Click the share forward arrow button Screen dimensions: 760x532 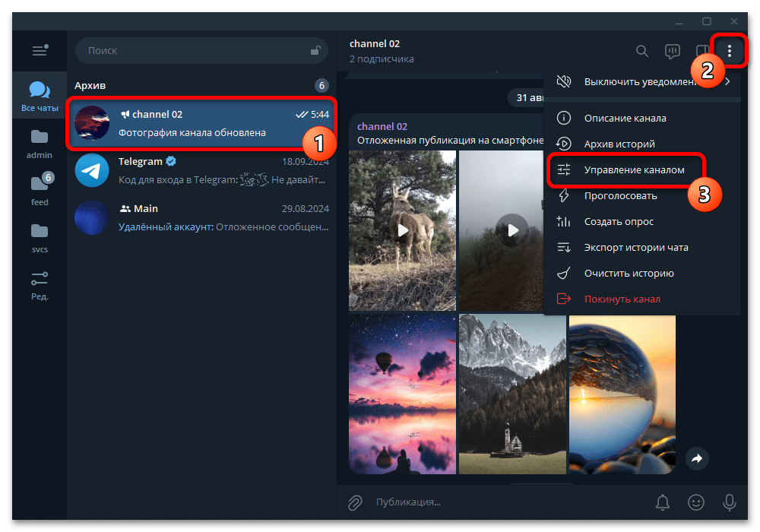(x=697, y=458)
